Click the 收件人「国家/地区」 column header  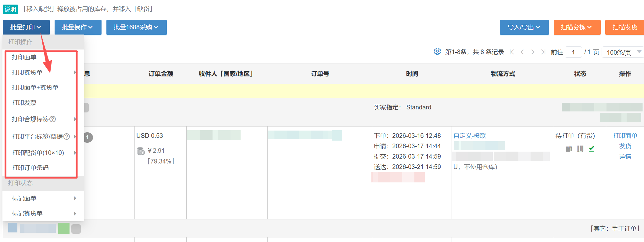point(226,74)
